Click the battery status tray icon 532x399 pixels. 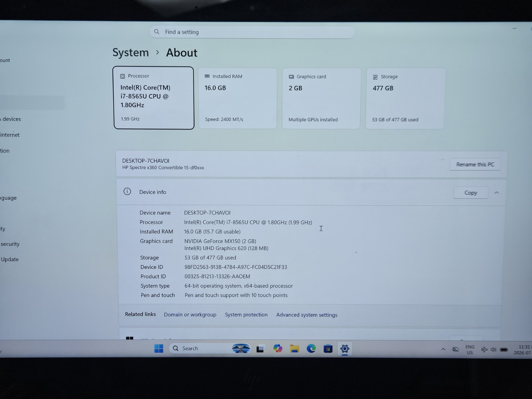coord(504,350)
